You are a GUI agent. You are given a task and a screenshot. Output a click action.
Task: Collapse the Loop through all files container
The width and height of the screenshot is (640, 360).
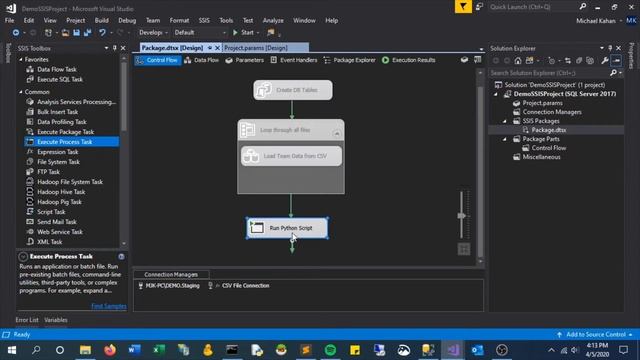[x=336, y=133]
